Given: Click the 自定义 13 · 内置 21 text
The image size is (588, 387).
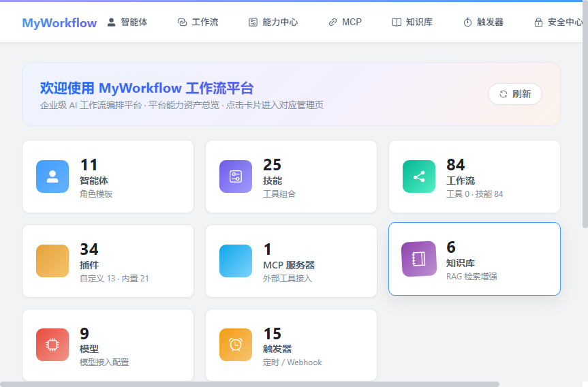Looking at the screenshot, I should pos(114,279).
